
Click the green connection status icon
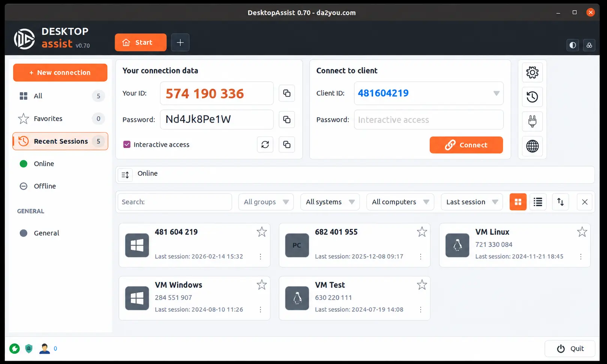coord(15,349)
